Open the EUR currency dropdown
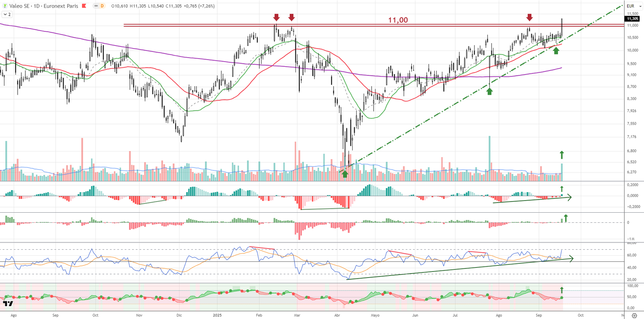The image size is (644, 319). click(x=634, y=6)
